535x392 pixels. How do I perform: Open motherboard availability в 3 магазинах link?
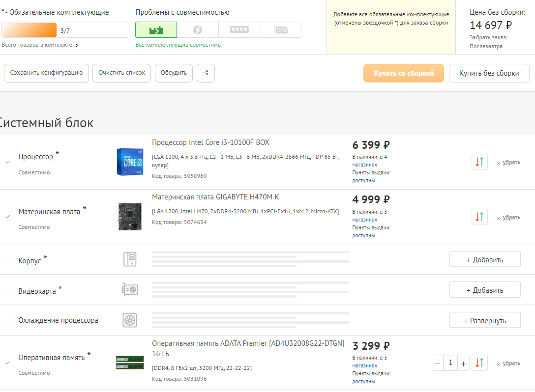click(x=369, y=216)
